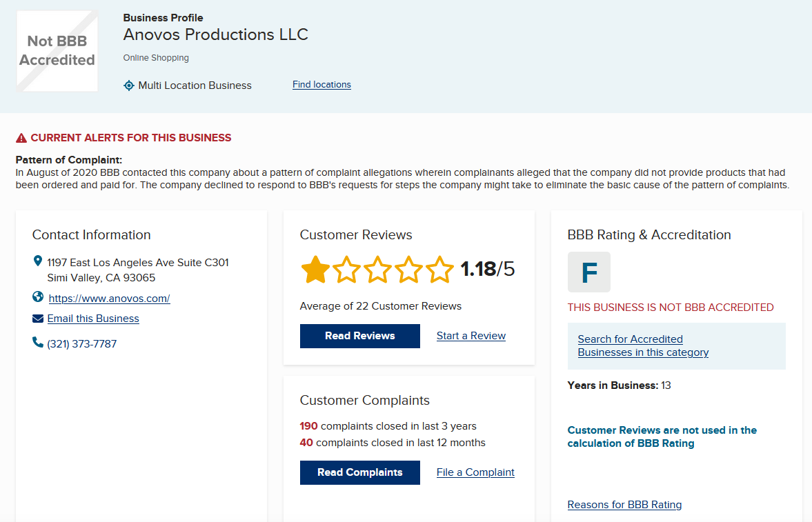This screenshot has width=812, height=522.
Task: Click the globe website icon
Action: coord(38,297)
